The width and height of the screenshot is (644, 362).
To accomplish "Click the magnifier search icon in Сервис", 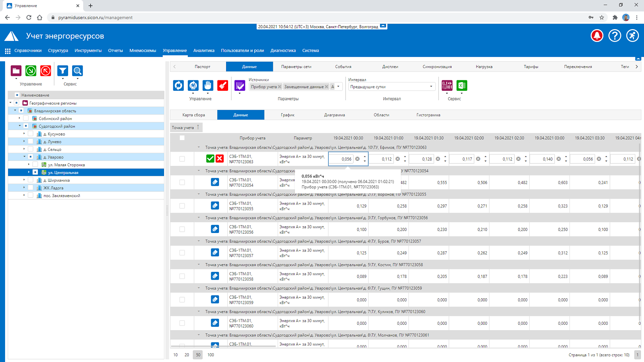I will [78, 71].
